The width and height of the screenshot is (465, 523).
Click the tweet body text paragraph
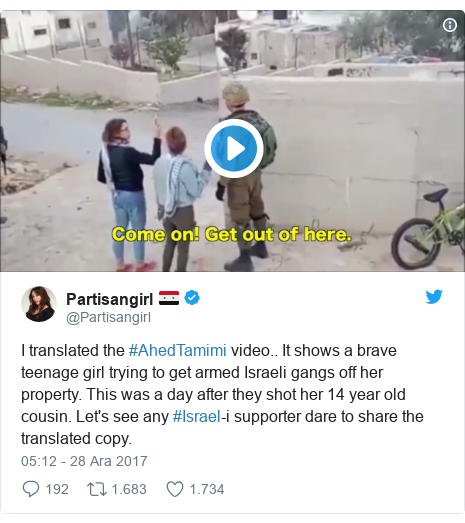coord(222,395)
